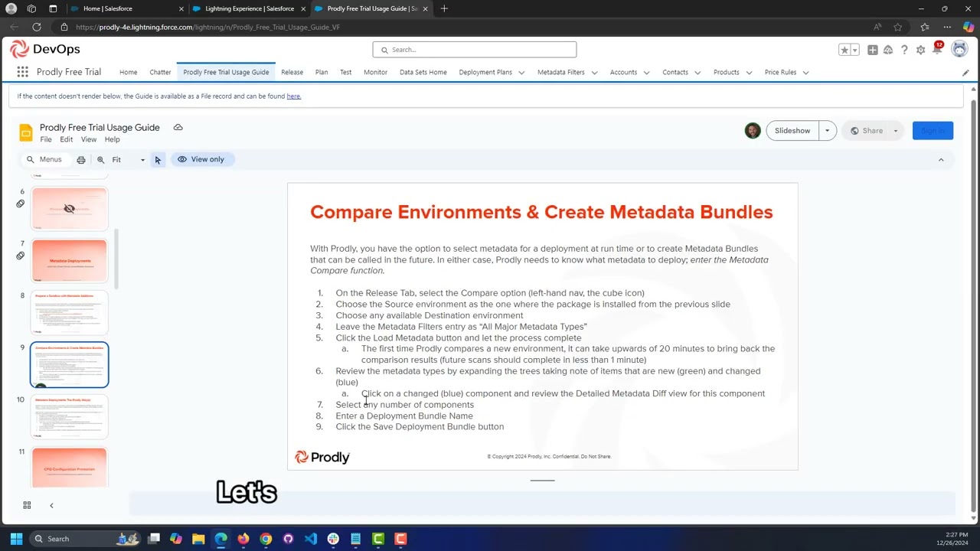Click the blue Sign in button

[x=933, y=131]
